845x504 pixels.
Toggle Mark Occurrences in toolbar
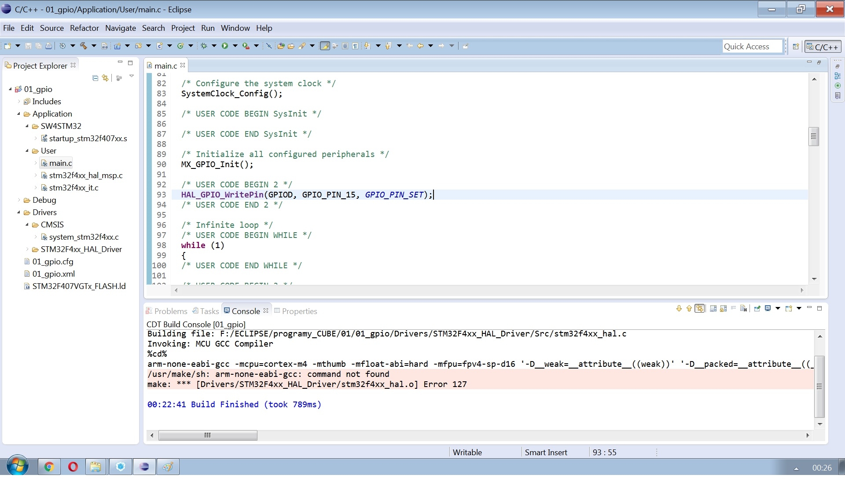[325, 46]
